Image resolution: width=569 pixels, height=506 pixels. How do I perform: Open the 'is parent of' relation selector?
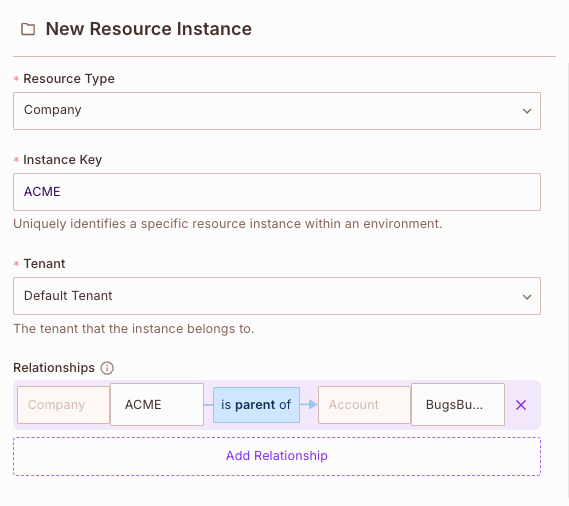coord(256,405)
